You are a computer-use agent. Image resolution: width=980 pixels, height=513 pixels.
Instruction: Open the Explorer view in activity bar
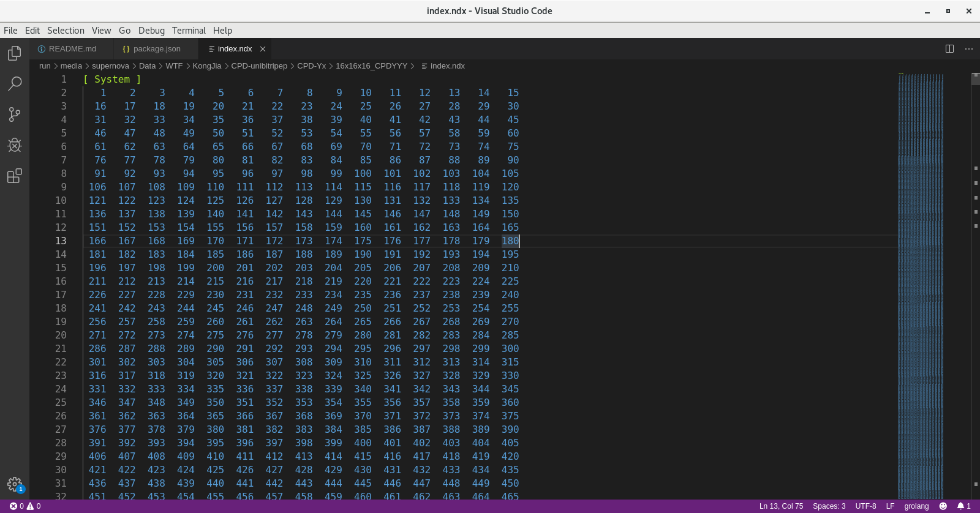click(15, 53)
